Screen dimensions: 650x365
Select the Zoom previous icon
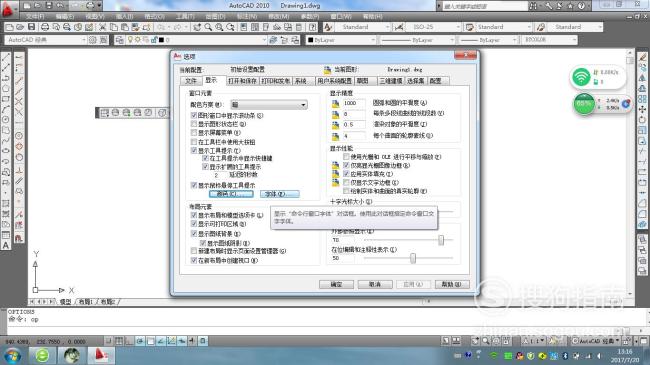(230, 27)
